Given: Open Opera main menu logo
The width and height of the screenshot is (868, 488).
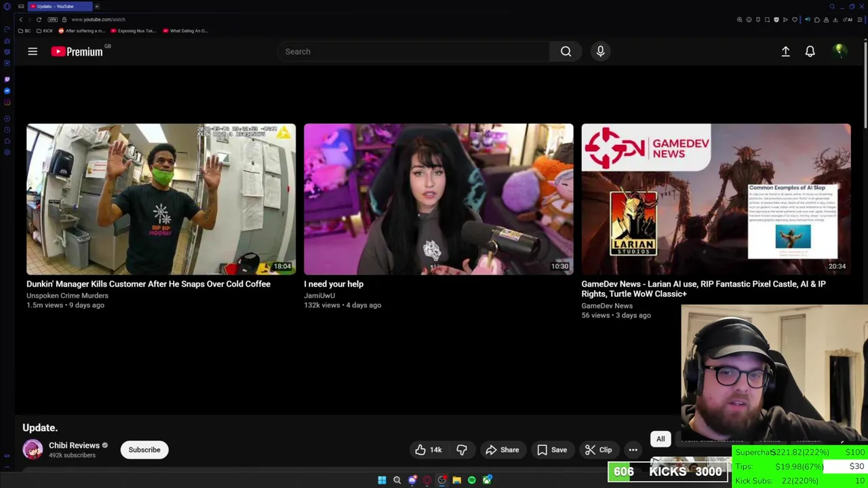Looking at the screenshot, I should (7, 6).
